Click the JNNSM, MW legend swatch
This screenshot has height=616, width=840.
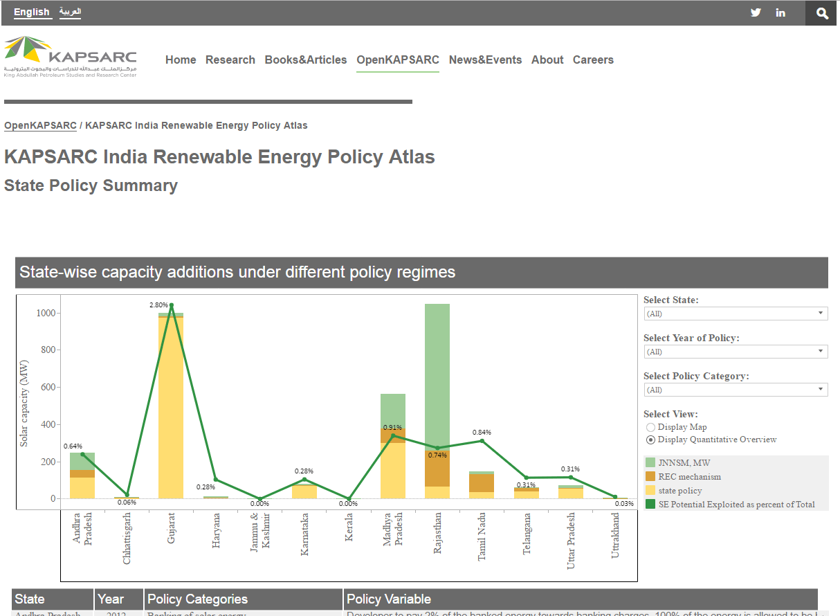pos(650,462)
